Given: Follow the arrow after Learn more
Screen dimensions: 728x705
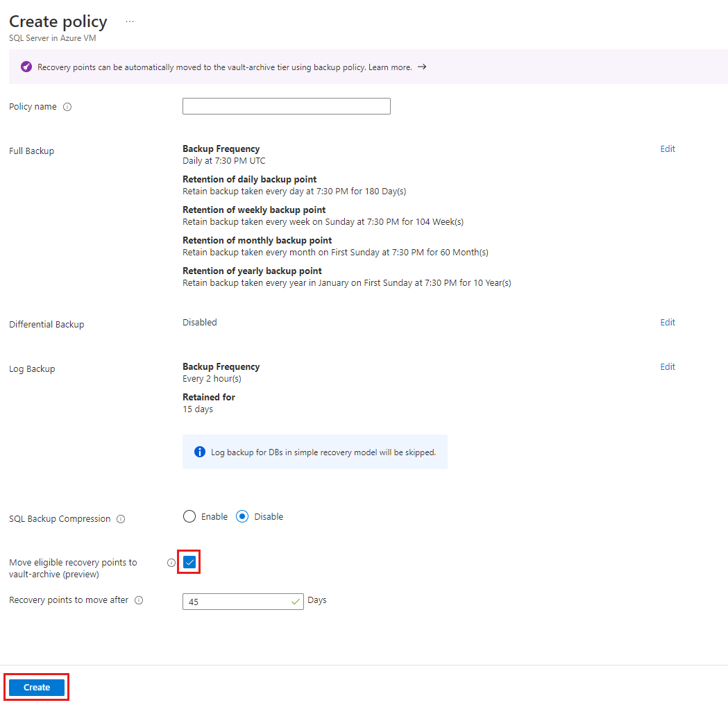Looking at the screenshot, I should pos(421,67).
